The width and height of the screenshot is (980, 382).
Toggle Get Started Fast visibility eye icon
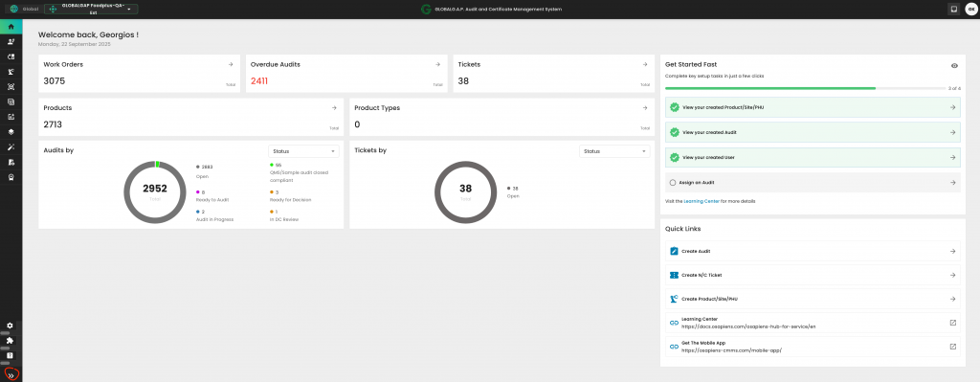(x=954, y=66)
